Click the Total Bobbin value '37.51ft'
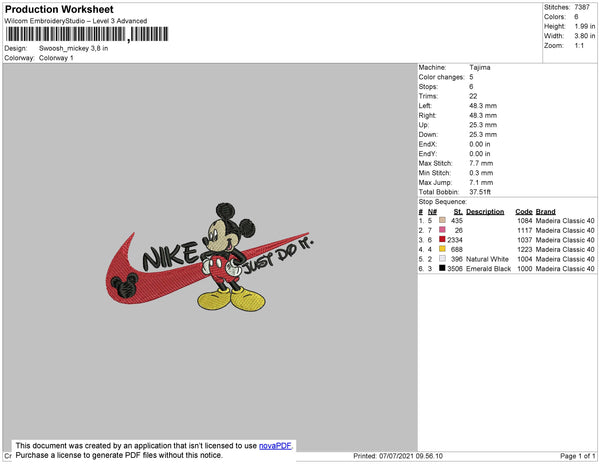Image resolution: width=600 pixels, height=464 pixels. [x=480, y=192]
